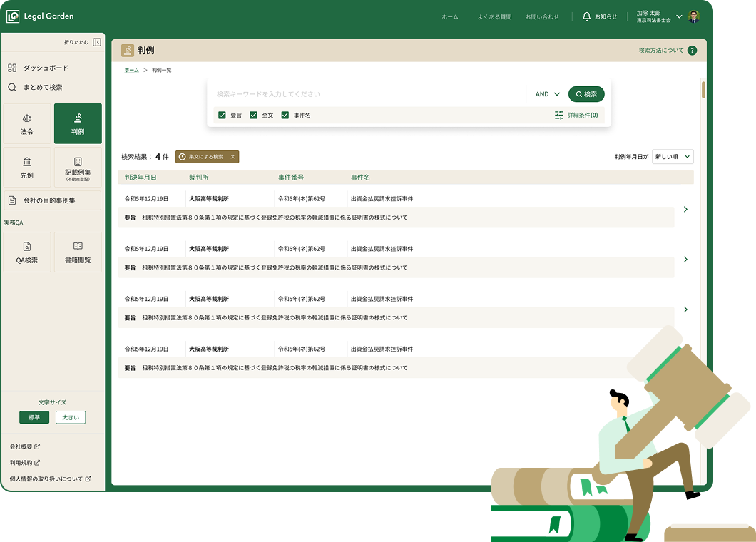Open the AND operator dropdown
Image resolution: width=756 pixels, height=542 pixels.
pyautogui.click(x=547, y=94)
